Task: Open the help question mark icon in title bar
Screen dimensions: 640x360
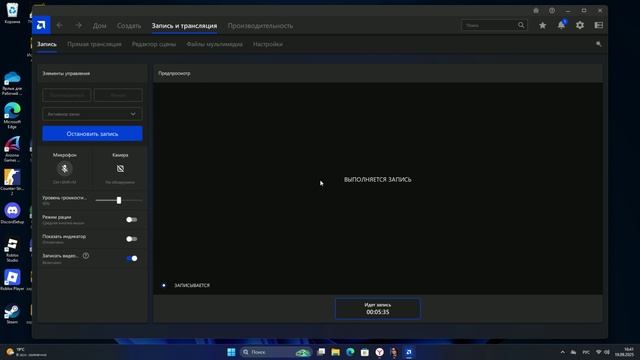Action: (552, 11)
